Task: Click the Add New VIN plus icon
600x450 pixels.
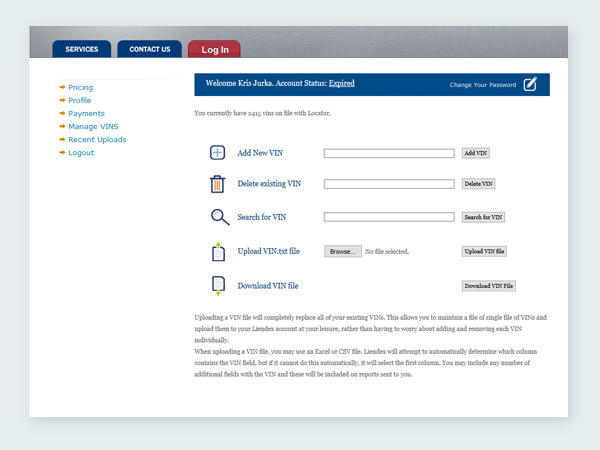Action: click(x=218, y=153)
